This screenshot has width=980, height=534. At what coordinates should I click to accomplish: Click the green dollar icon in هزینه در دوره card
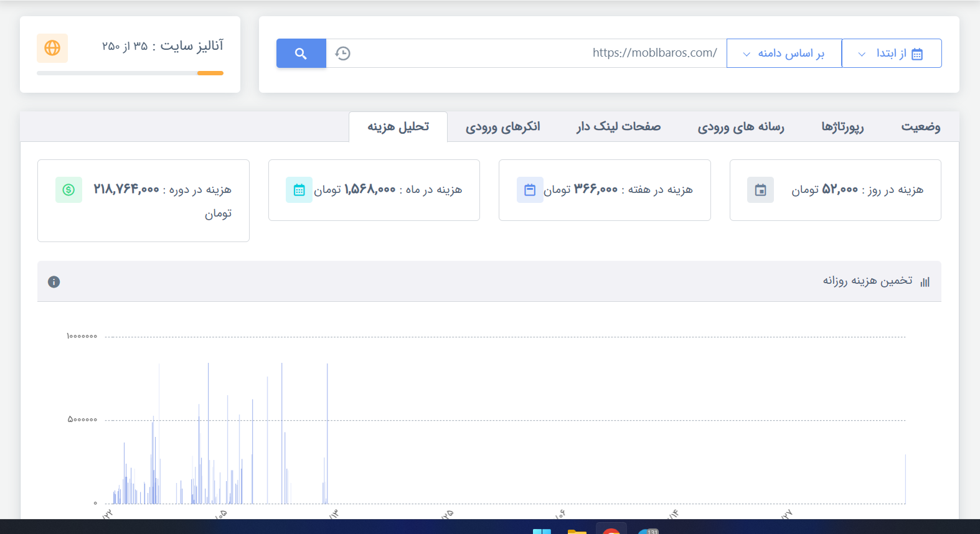click(x=68, y=190)
